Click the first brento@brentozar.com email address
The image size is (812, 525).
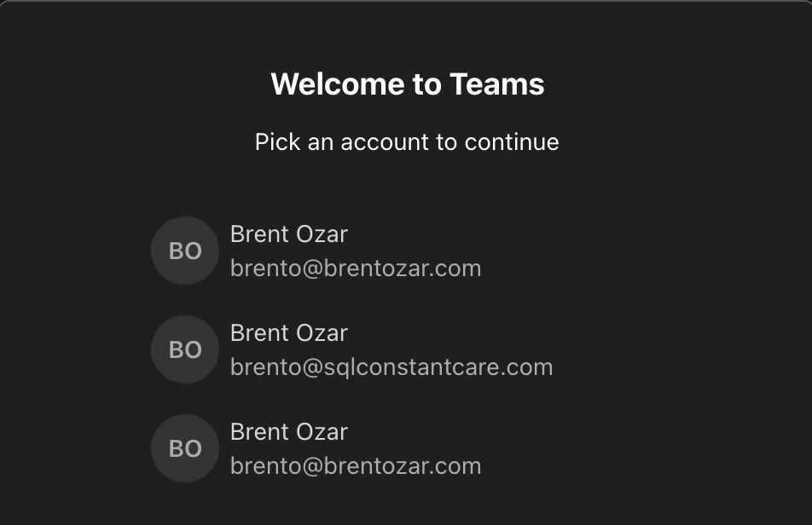[x=356, y=268]
